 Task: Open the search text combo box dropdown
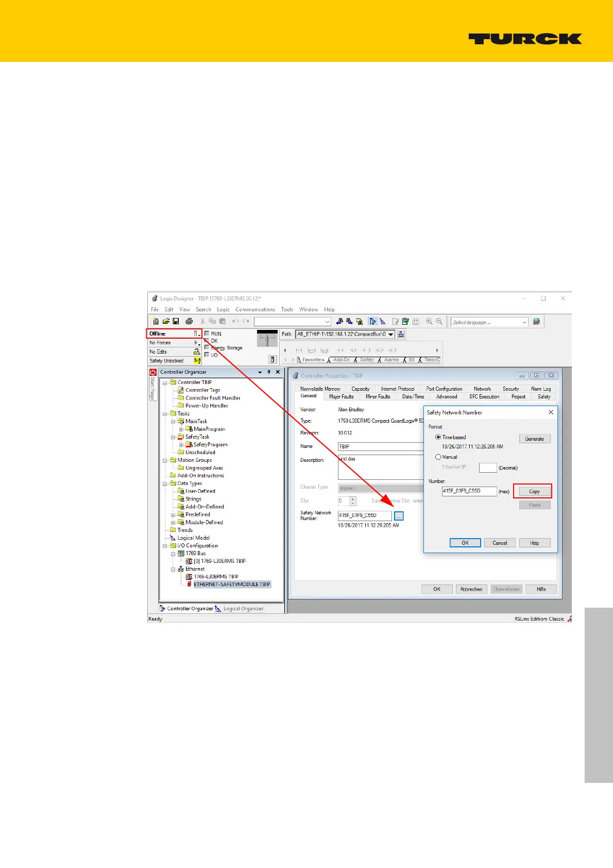[x=327, y=322]
